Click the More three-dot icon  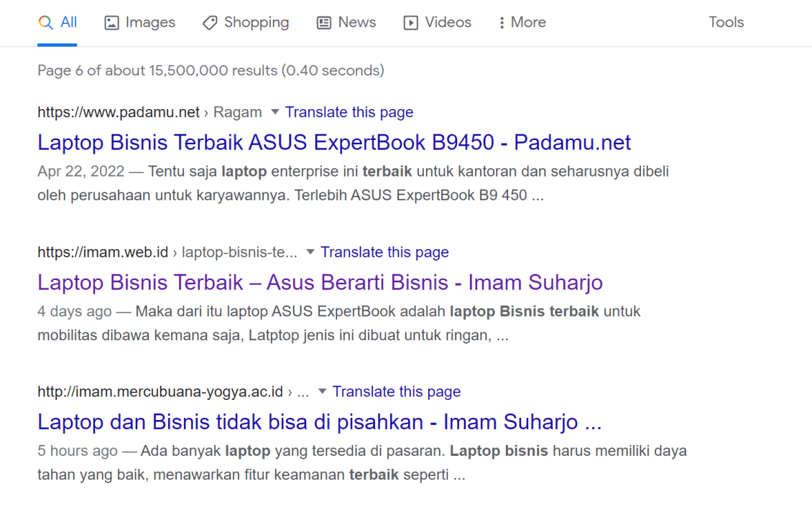coord(501,22)
